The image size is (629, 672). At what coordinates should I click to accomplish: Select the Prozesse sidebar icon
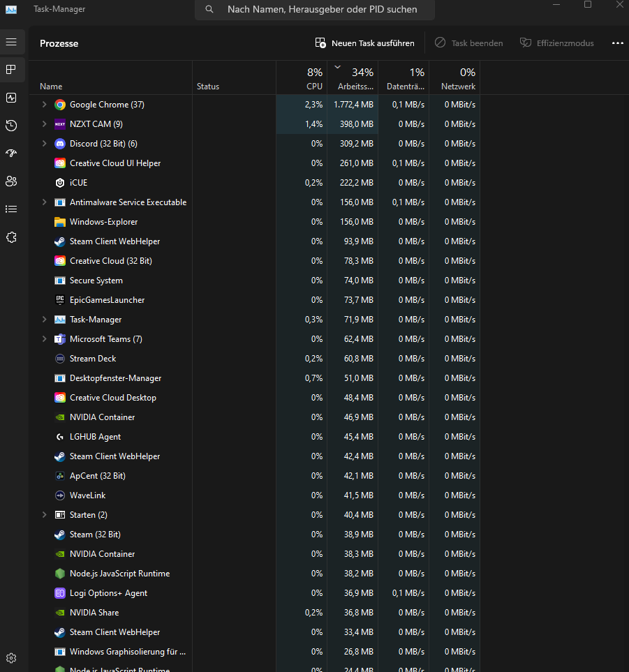click(11, 69)
